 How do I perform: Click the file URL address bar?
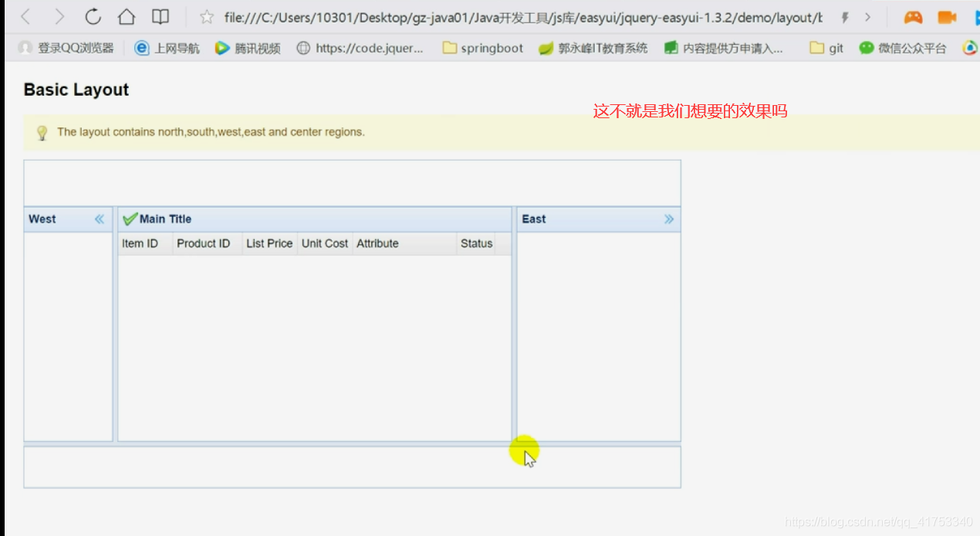point(523,17)
